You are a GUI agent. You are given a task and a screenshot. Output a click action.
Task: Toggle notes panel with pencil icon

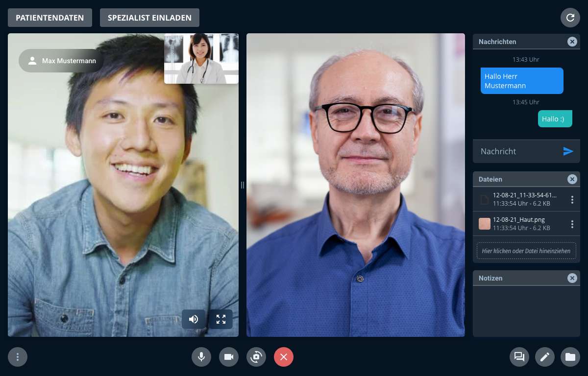pyautogui.click(x=545, y=357)
